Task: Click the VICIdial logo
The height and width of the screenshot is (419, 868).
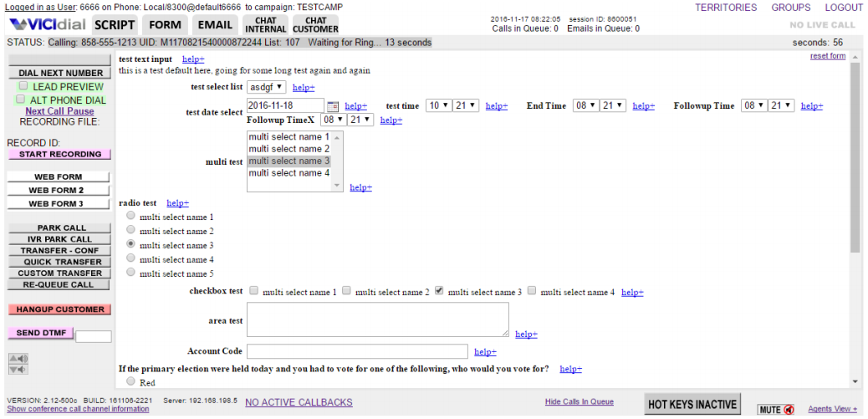Action: (47, 24)
